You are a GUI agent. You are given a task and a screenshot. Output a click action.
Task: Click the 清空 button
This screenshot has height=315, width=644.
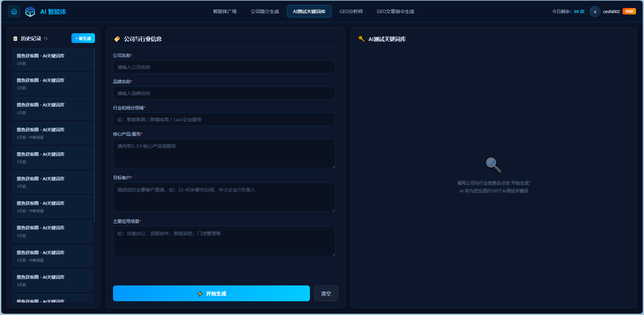click(x=326, y=294)
